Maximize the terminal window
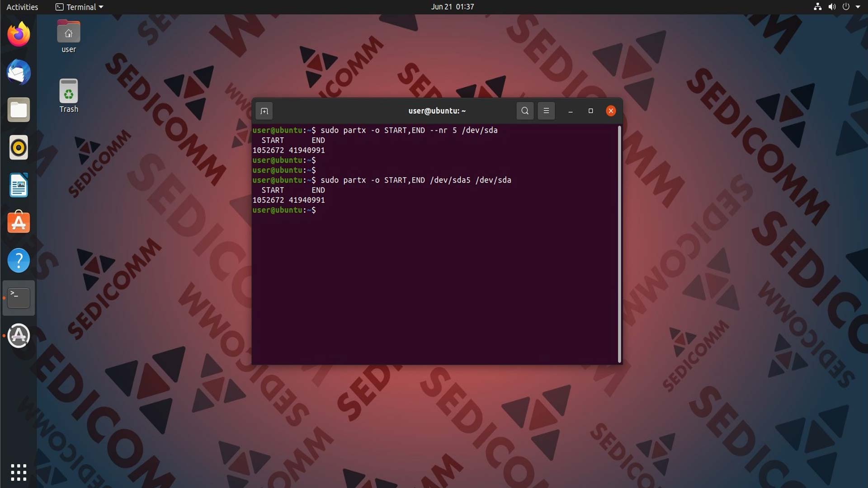The width and height of the screenshot is (868, 488). (590, 111)
